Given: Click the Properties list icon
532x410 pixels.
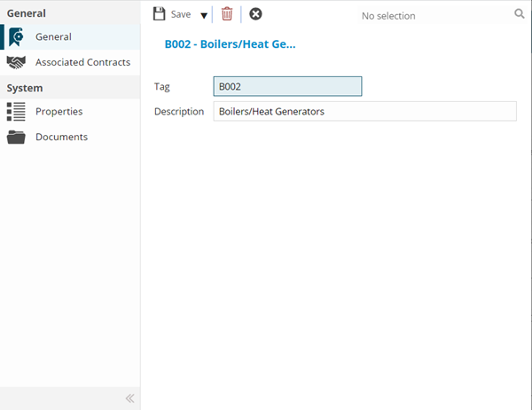Looking at the screenshot, I should tap(16, 112).
